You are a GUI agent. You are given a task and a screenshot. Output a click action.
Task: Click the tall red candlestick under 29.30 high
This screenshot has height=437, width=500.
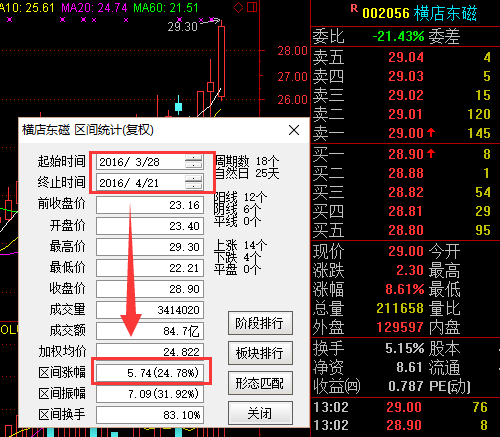point(221,61)
